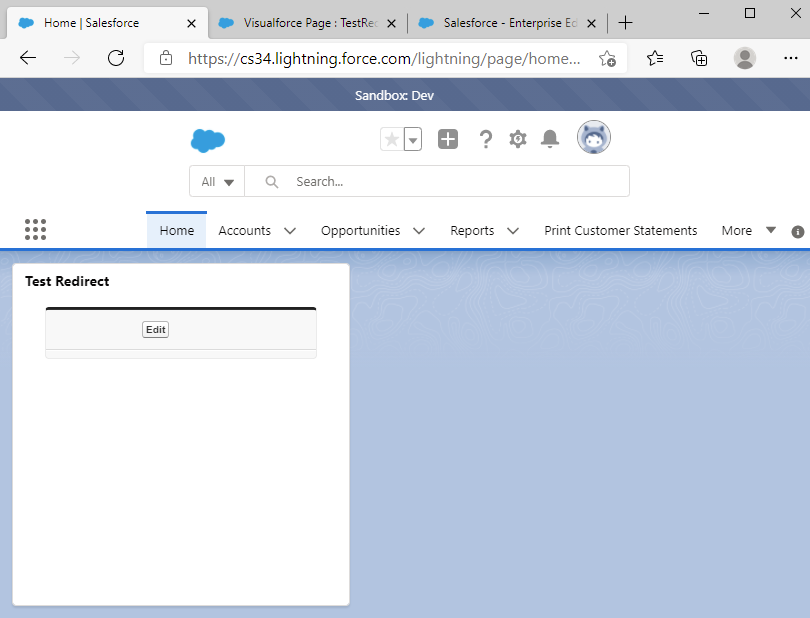This screenshot has height=618, width=810.
Task: Open the user profile avatar
Action: point(594,138)
